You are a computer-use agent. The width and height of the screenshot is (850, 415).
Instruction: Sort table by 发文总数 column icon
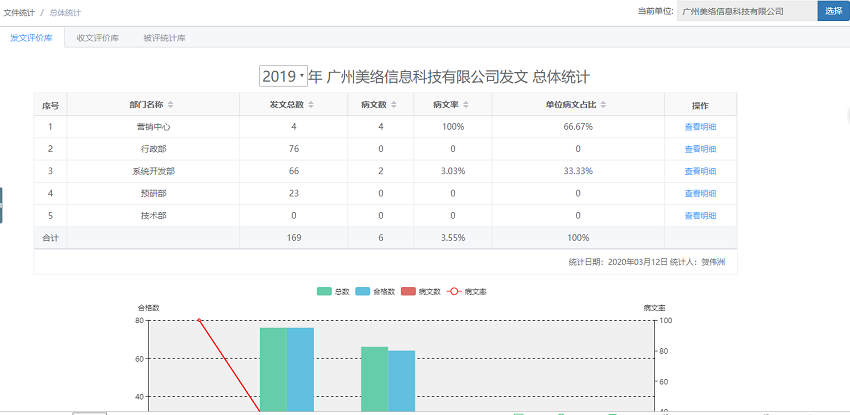tap(311, 105)
